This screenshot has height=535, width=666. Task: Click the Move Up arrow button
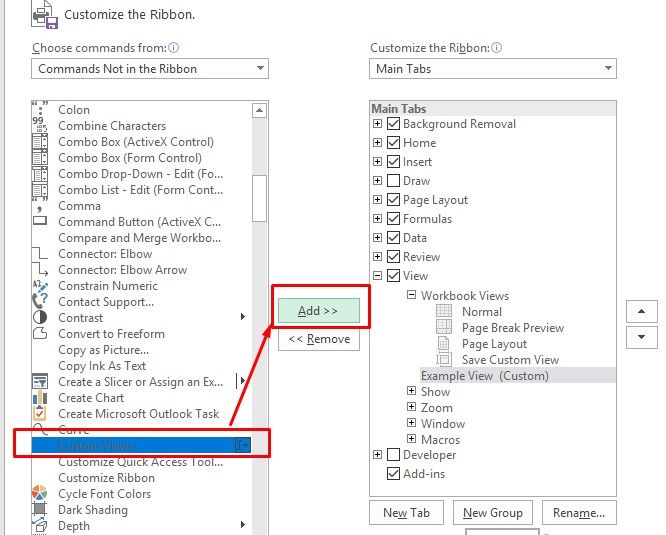coord(641,312)
